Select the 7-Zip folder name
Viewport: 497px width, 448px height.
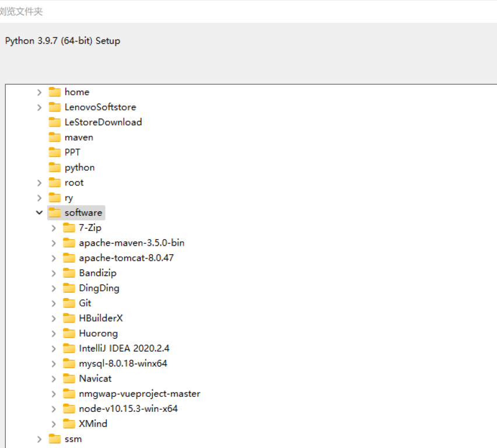point(90,228)
